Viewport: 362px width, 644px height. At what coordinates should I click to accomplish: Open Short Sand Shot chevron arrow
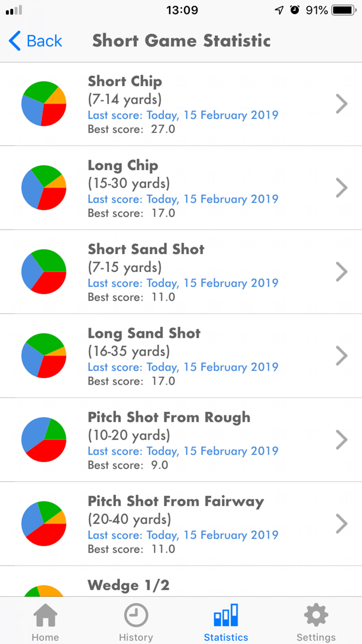click(341, 272)
